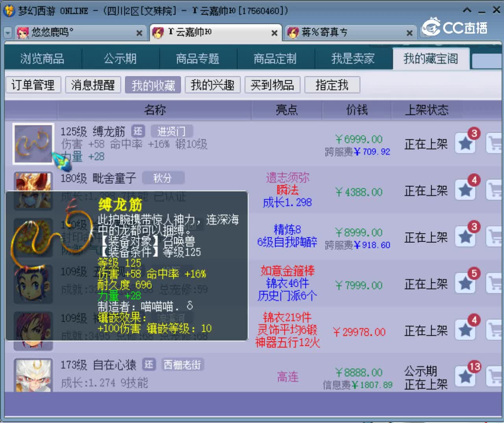The image size is (504, 423).
Task: Click the 上架状态 column header
Action: tap(427, 110)
